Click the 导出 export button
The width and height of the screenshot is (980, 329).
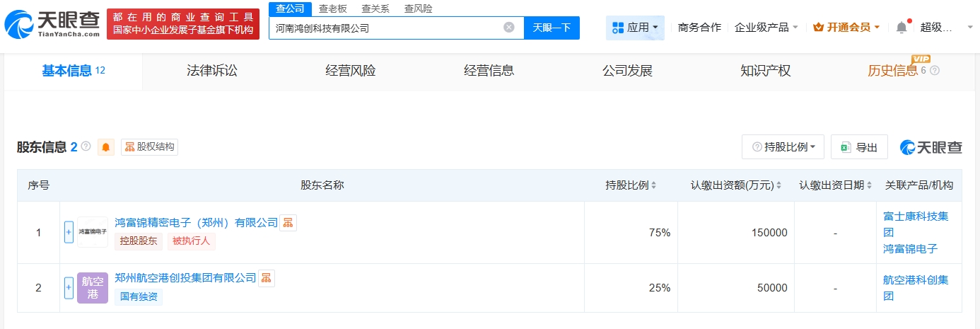tap(858, 147)
